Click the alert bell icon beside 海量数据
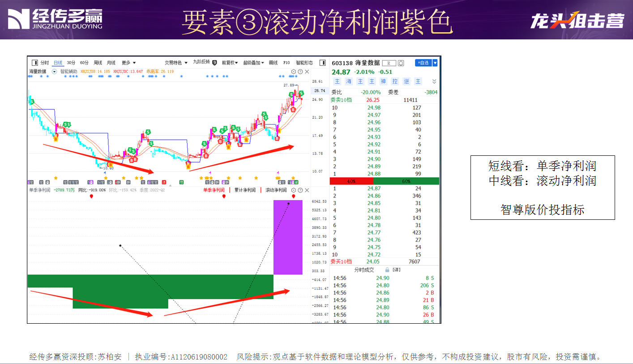Viewport: 633px width, 364px height. pos(401,63)
